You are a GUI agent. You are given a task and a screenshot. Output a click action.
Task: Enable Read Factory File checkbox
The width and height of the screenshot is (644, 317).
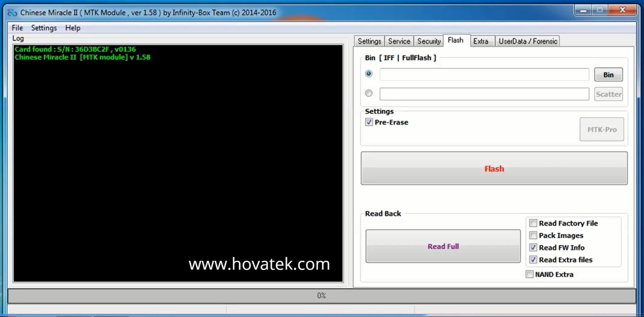pos(533,223)
